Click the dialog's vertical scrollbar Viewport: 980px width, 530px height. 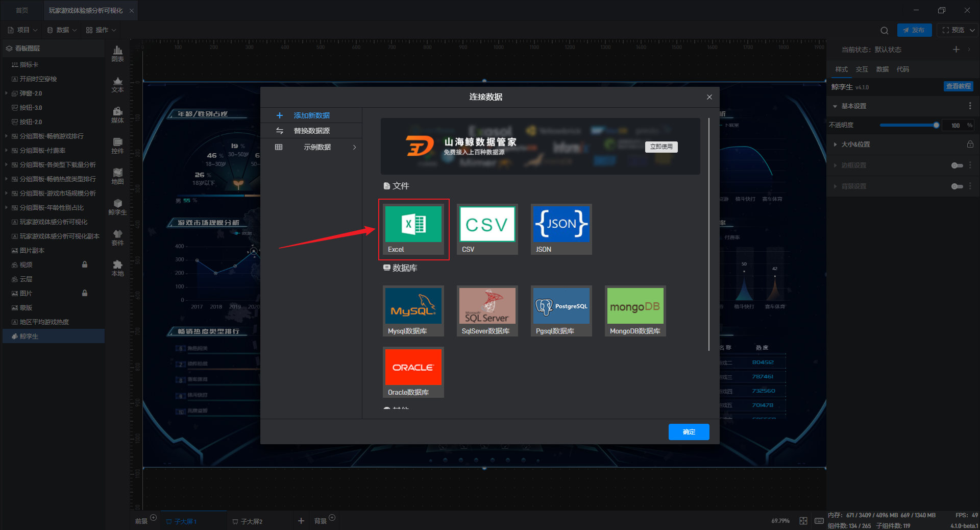(x=709, y=235)
